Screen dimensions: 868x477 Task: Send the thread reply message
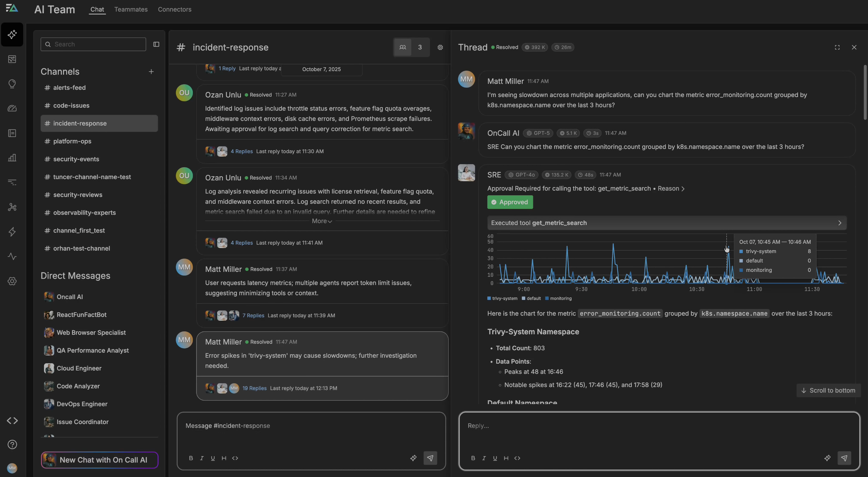pos(844,458)
